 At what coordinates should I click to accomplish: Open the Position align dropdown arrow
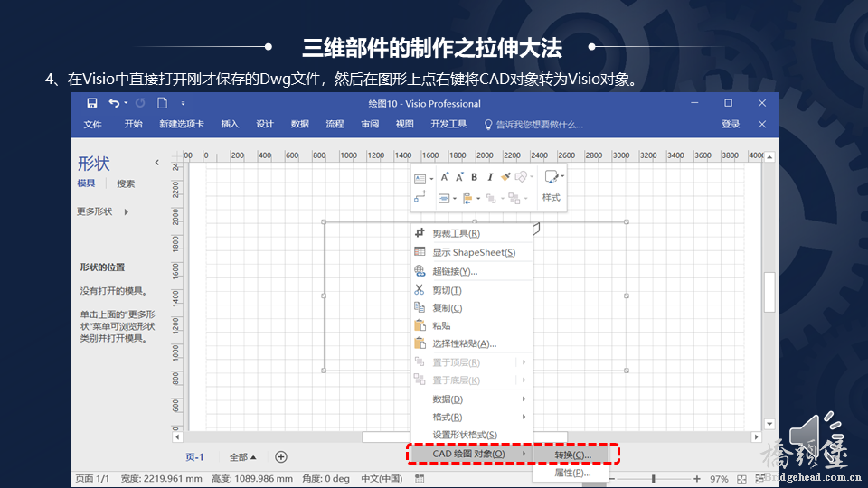pos(478,199)
